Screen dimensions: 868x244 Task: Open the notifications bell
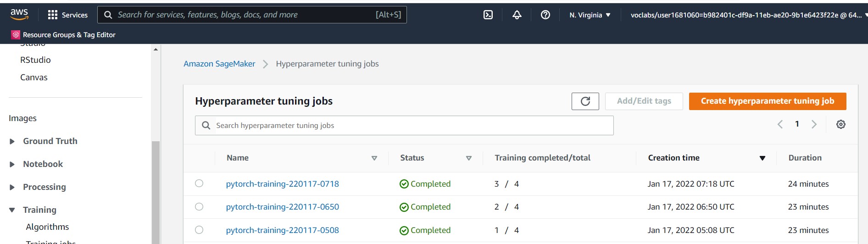517,15
